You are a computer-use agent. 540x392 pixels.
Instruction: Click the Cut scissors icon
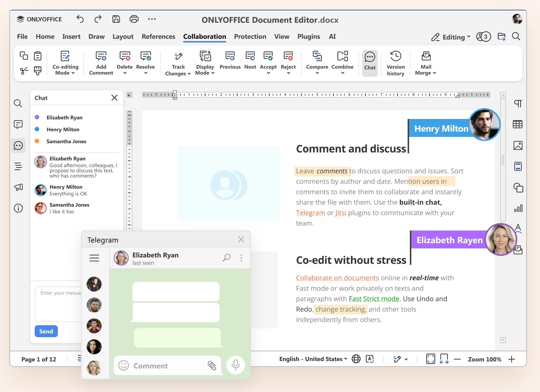point(24,71)
